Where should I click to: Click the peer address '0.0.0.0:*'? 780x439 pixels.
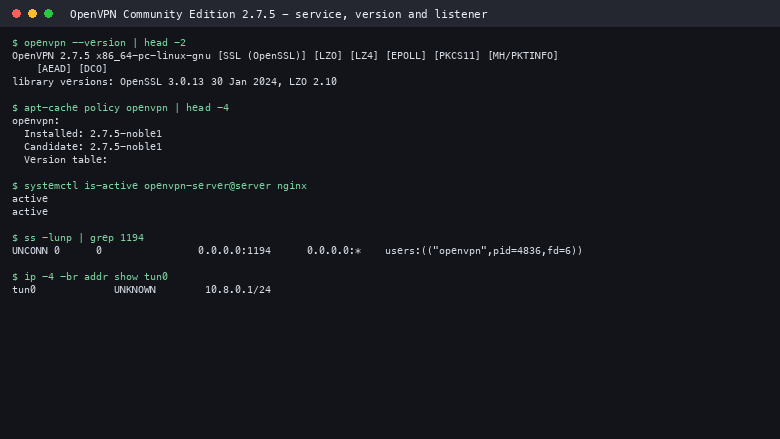(334, 251)
